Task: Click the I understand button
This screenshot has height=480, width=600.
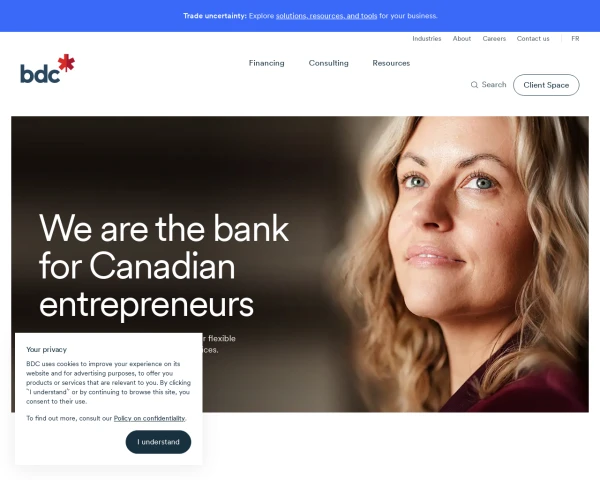Action: click(158, 442)
